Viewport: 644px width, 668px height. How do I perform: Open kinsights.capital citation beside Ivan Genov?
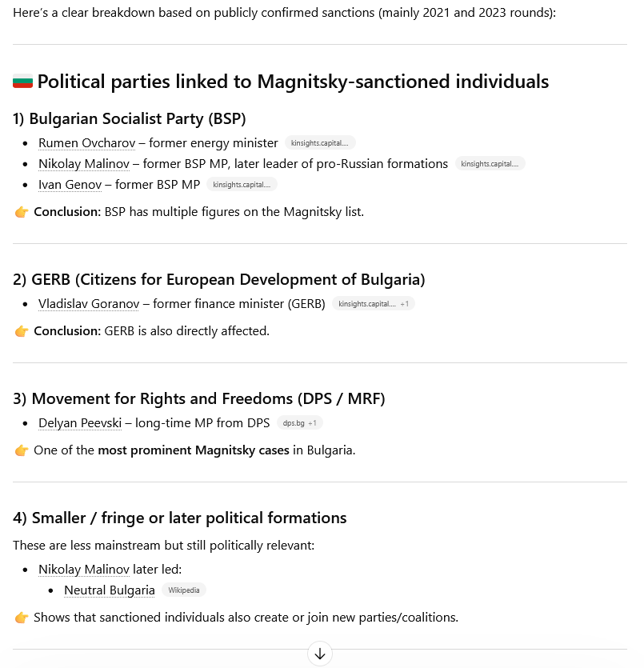click(242, 185)
